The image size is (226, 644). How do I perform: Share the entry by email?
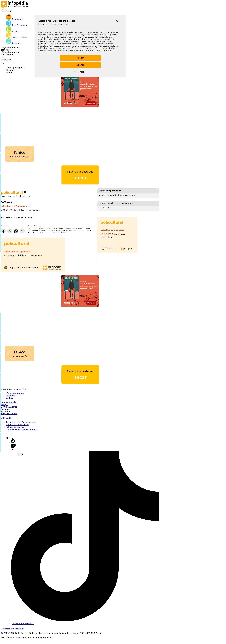(x=22, y=231)
